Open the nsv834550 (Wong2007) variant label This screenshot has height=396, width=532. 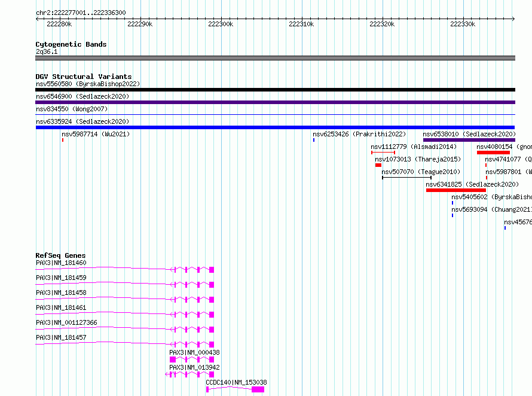click(x=72, y=109)
